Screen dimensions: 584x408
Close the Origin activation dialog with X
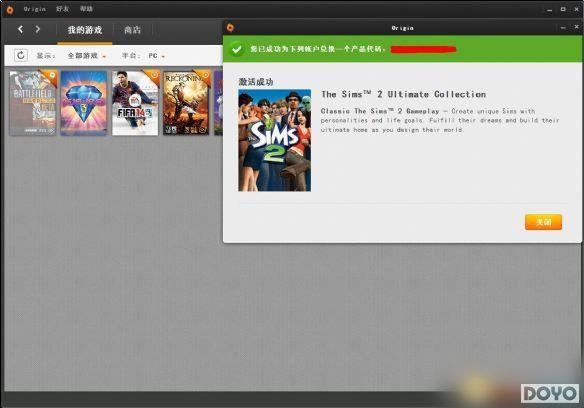[x=576, y=27]
